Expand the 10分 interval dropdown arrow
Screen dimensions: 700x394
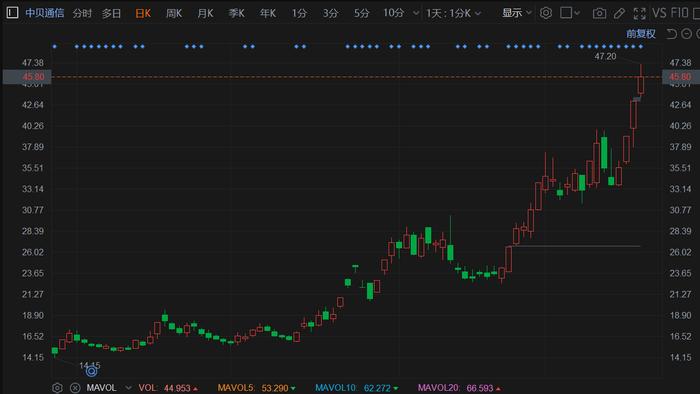pyautogui.click(x=416, y=13)
